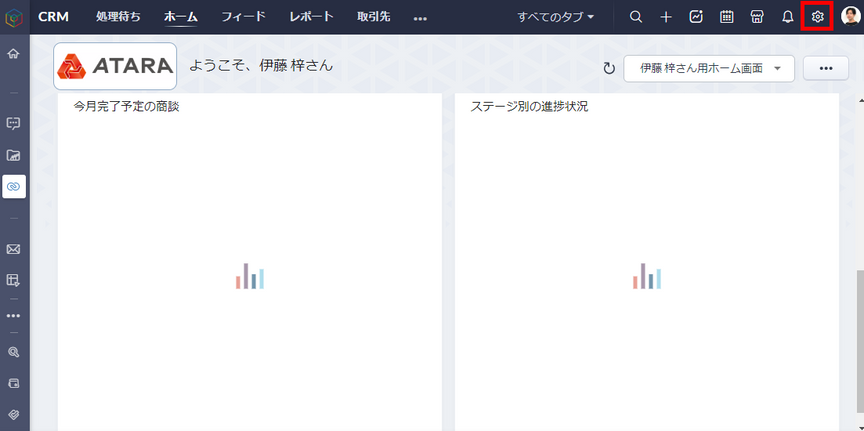Open the フィード tab
This screenshot has height=431, width=864.
tap(244, 17)
